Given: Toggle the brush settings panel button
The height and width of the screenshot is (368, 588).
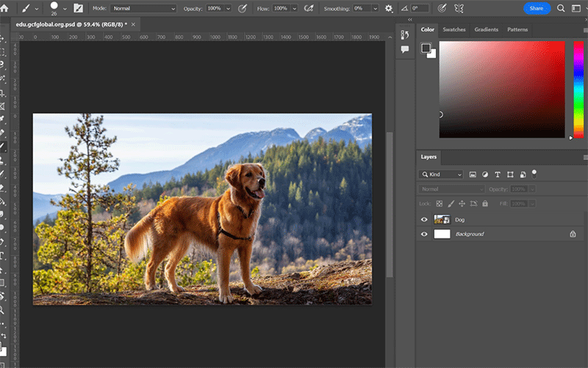Looking at the screenshot, I should [78, 8].
